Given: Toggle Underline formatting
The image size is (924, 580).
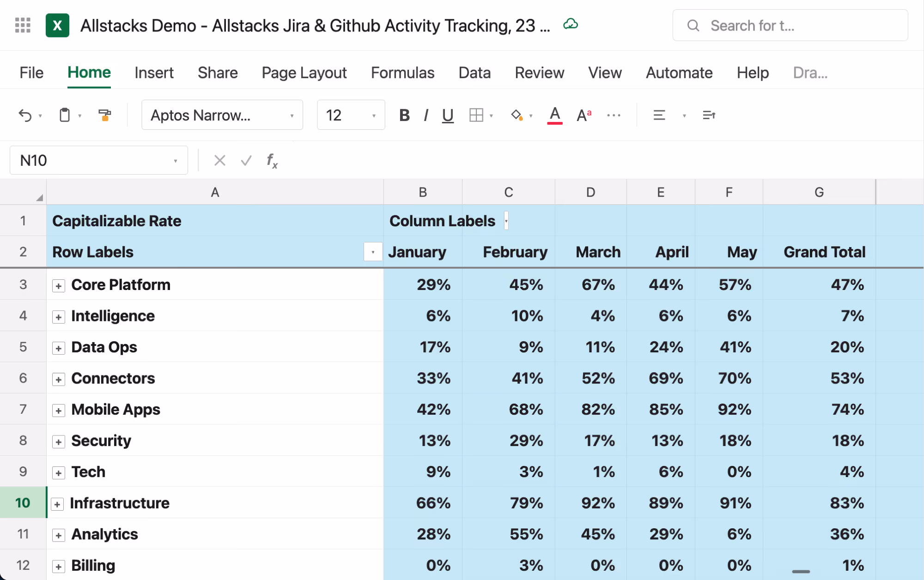Looking at the screenshot, I should (x=448, y=115).
